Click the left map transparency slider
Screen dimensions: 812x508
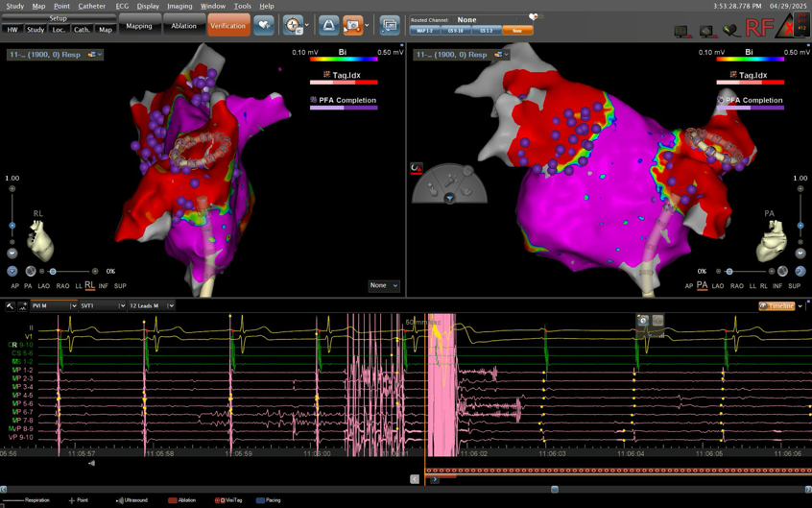[x=54, y=272]
